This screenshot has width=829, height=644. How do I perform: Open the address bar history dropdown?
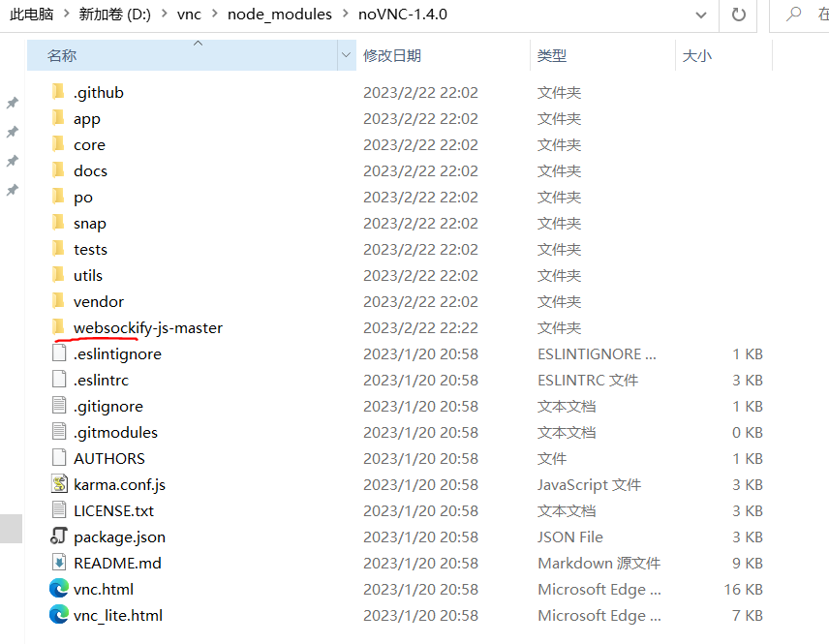tap(701, 15)
